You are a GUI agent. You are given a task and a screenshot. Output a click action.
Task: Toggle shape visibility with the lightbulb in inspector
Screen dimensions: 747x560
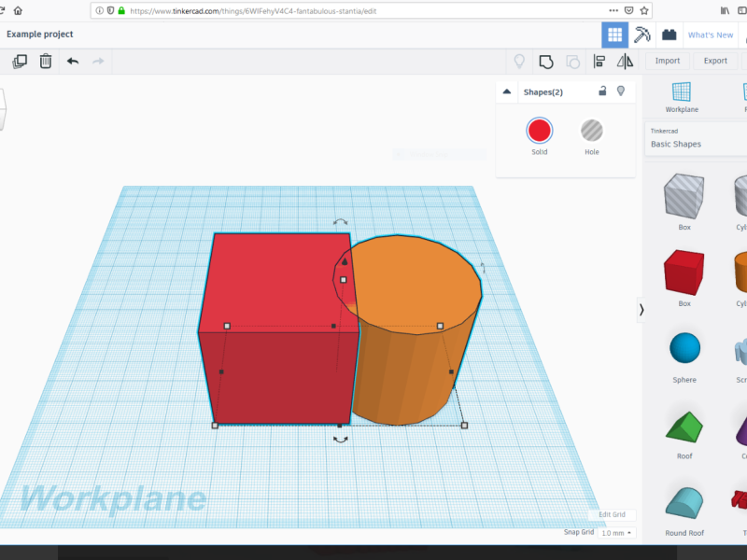(x=620, y=91)
